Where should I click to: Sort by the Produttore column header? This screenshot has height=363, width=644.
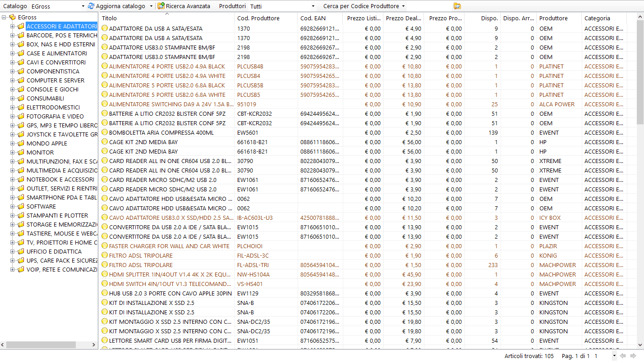[559, 18]
